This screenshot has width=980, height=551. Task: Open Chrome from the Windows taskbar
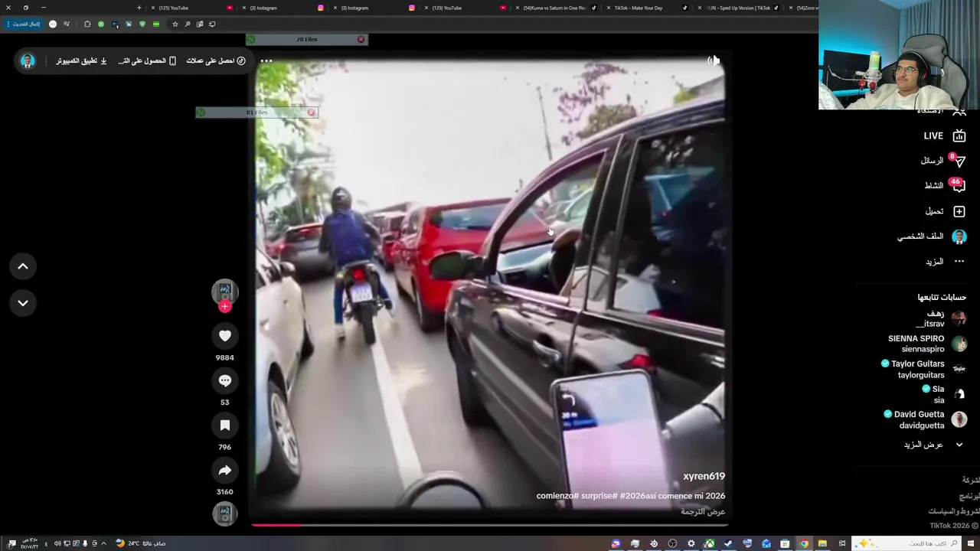(x=804, y=543)
